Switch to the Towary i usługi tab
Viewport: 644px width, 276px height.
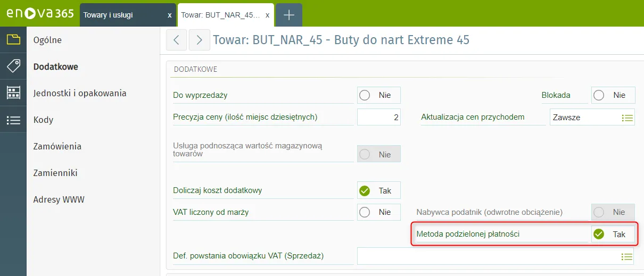pyautogui.click(x=128, y=15)
